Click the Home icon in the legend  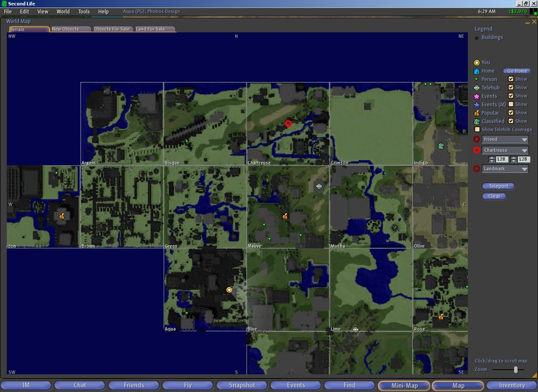tap(477, 71)
